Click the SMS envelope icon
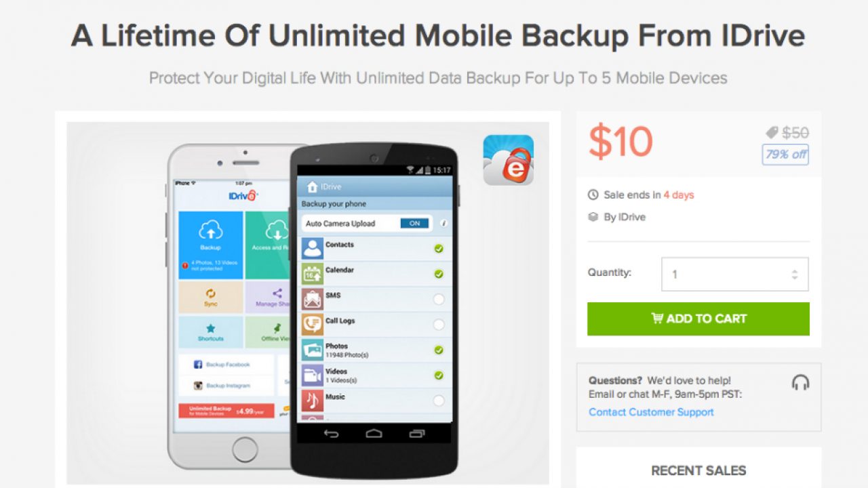This screenshot has height=488, width=868. 312,299
